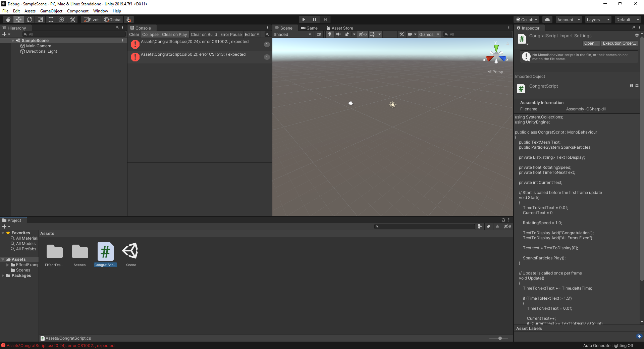644x349 pixels.
Task: Click the Execution Order button
Action: click(x=619, y=43)
